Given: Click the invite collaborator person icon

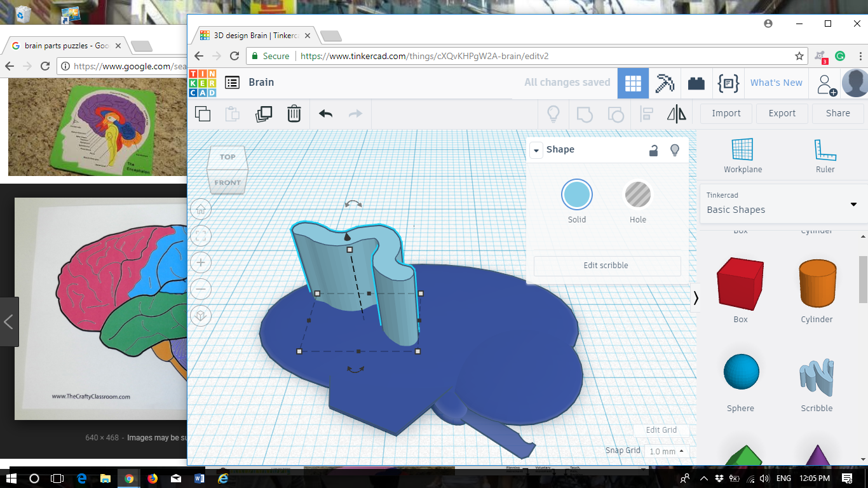Looking at the screenshot, I should click(x=827, y=85).
